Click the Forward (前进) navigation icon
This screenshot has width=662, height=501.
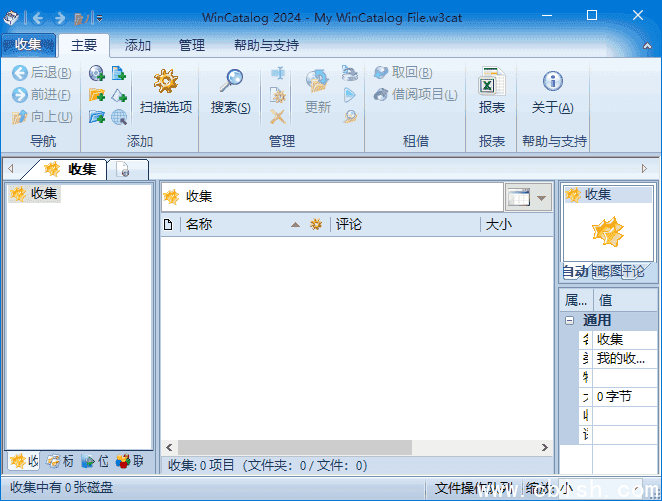click(19, 95)
